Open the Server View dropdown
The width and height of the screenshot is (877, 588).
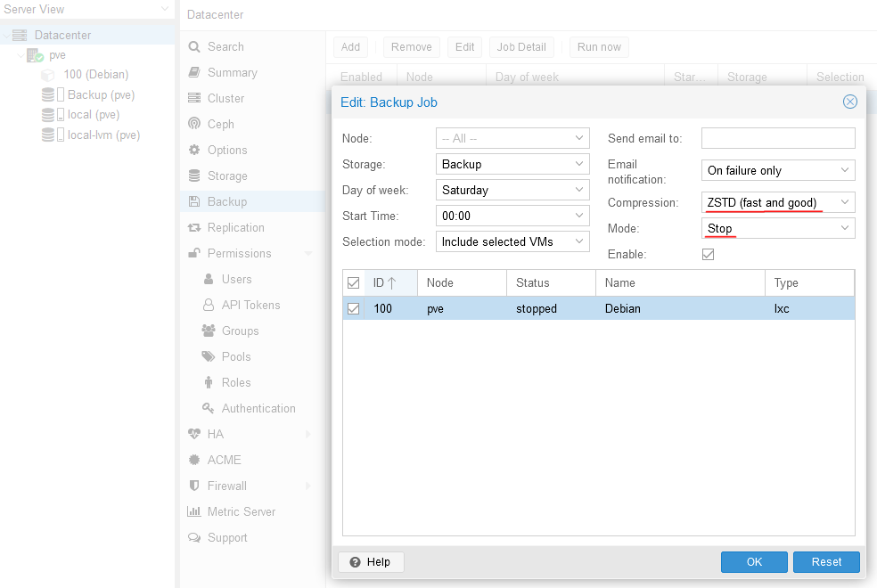(164, 9)
